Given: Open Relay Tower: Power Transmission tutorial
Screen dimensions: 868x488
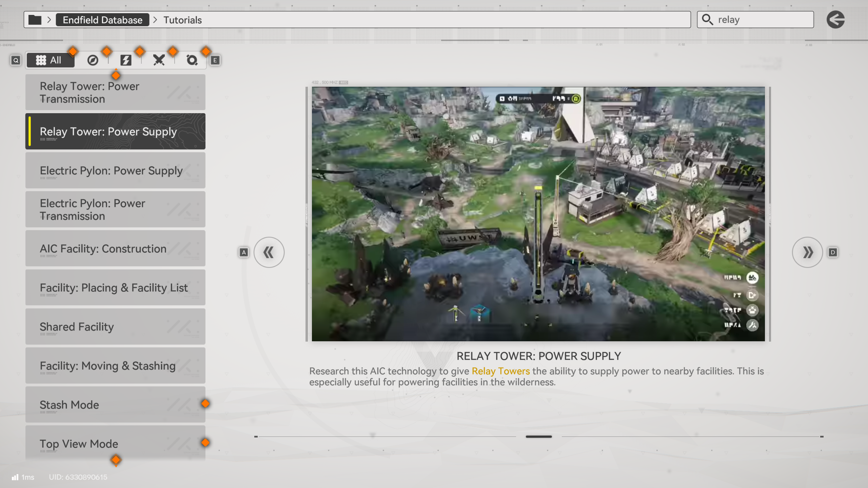Looking at the screenshot, I should coord(115,92).
